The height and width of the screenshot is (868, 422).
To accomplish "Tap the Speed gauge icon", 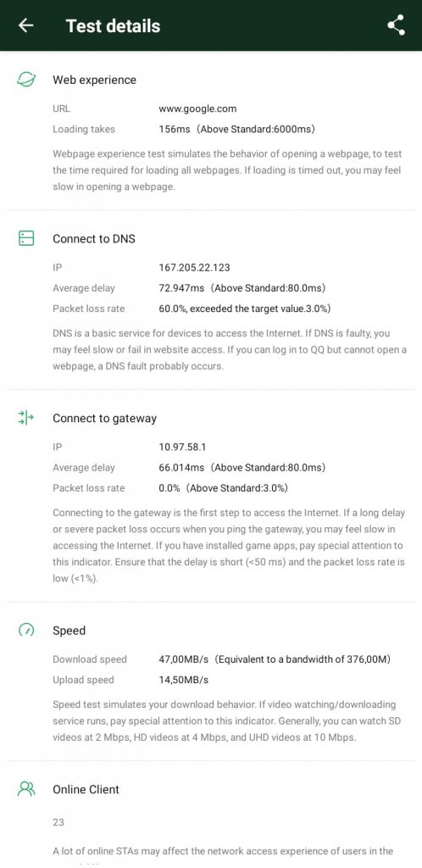I will click(26, 630).
